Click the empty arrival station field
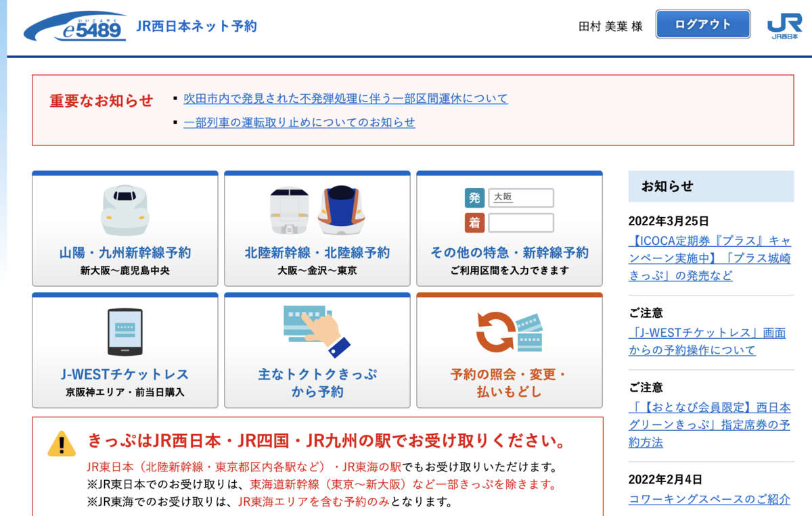812x516 pixels. coord(521,222)
